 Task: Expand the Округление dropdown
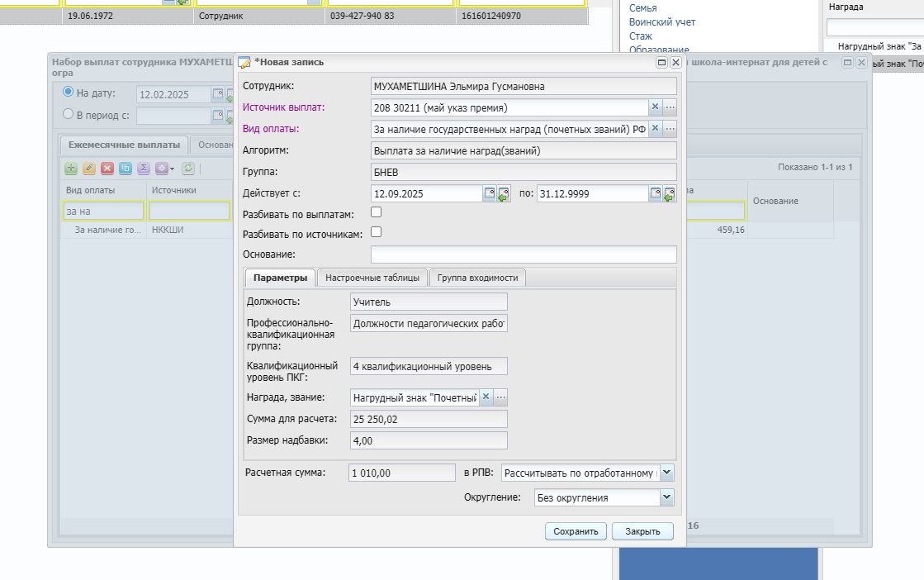666,497
